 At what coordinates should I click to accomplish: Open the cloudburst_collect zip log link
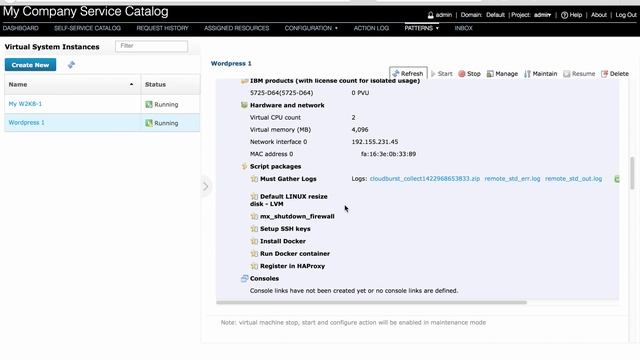pyautogui.click(x=425, y=179)
